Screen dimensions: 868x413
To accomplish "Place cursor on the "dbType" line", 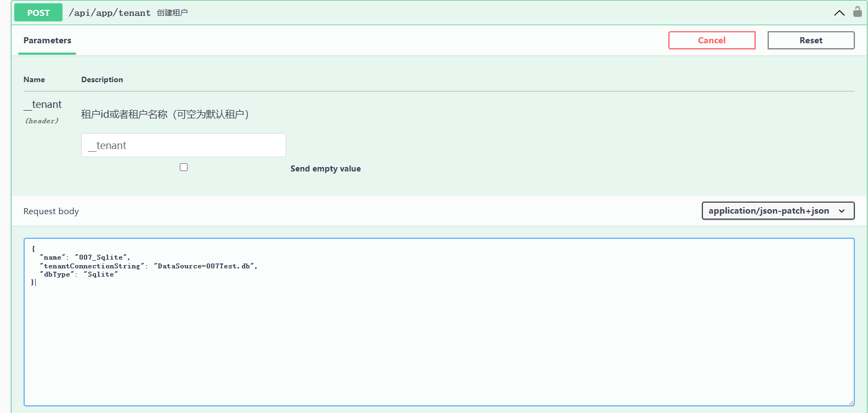I will [78, 274].
